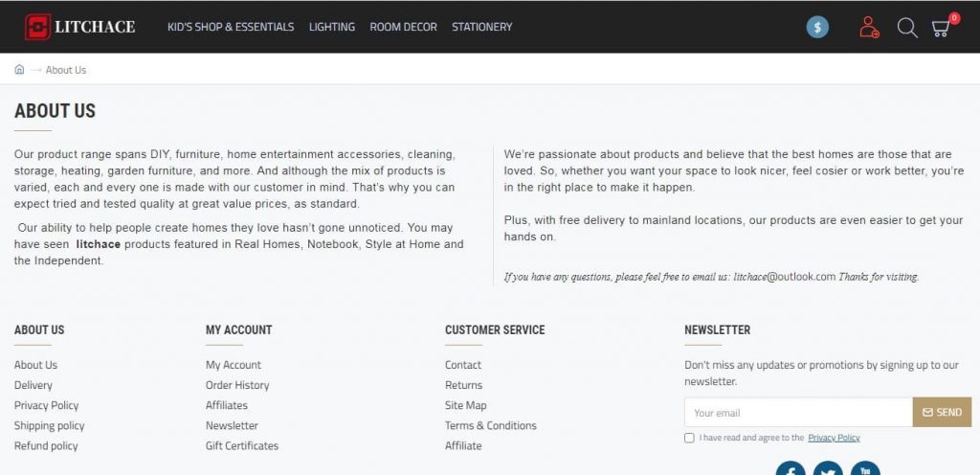Image resolution: width=980 pixels, height=475 pixels.
Task: Click the Your email input field
Action: [798, 413]
